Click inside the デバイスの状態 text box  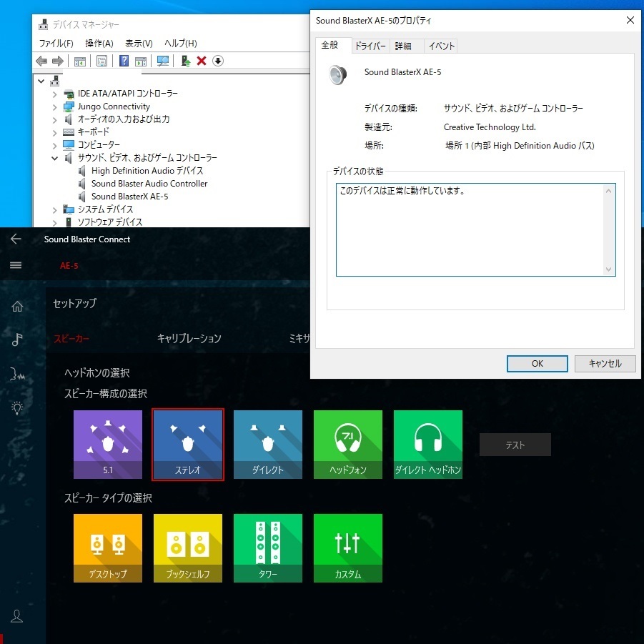[x=475, y=230]
